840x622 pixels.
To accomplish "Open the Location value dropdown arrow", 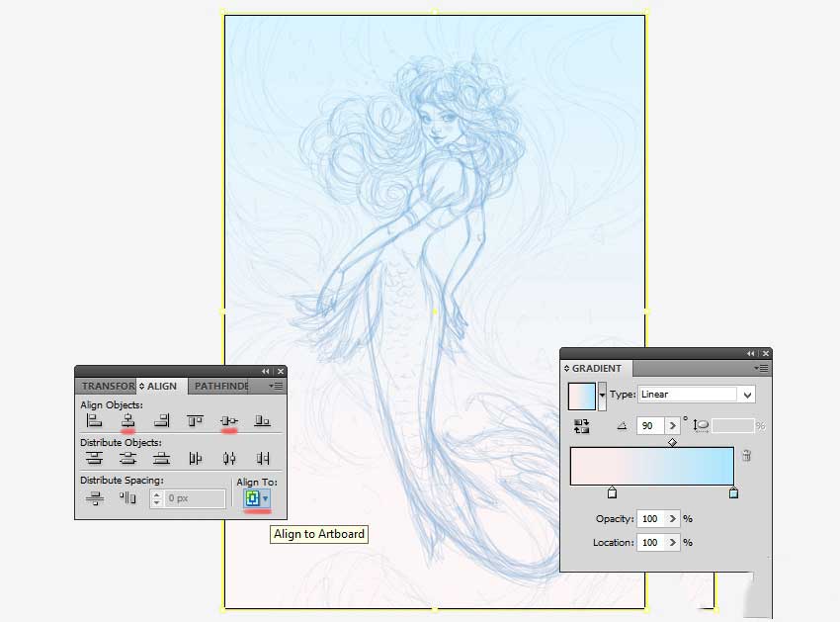I will click(672, 542).
